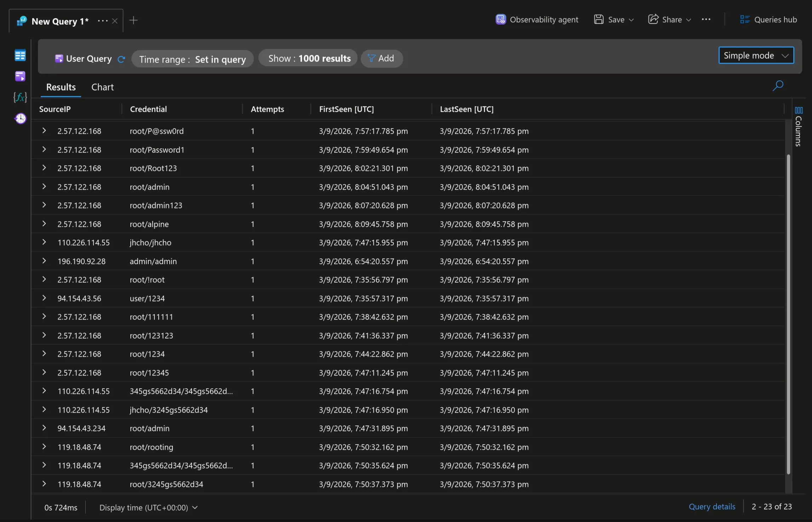812x522 pixels.
Task: Open the tab options ellipsis
Action: (103, 21)
